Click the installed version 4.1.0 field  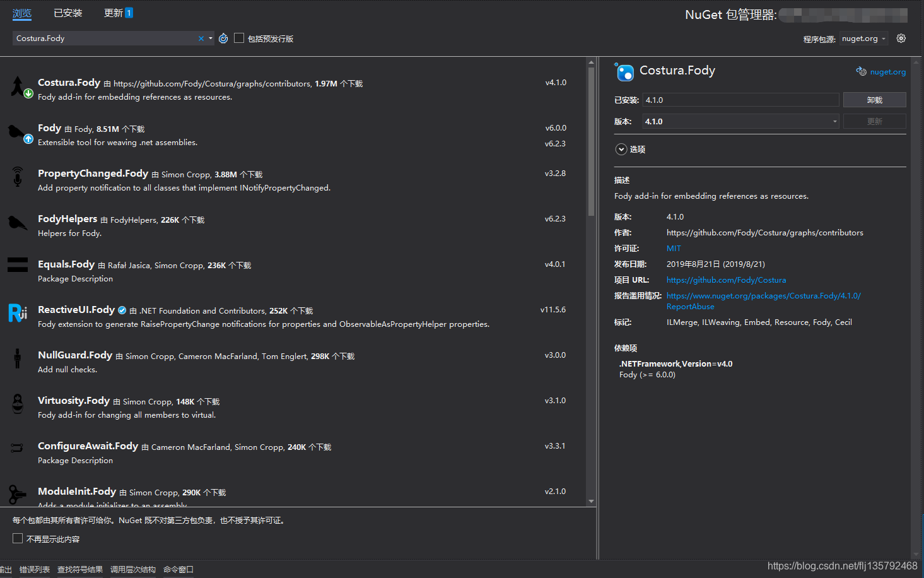tap(740, 100)
